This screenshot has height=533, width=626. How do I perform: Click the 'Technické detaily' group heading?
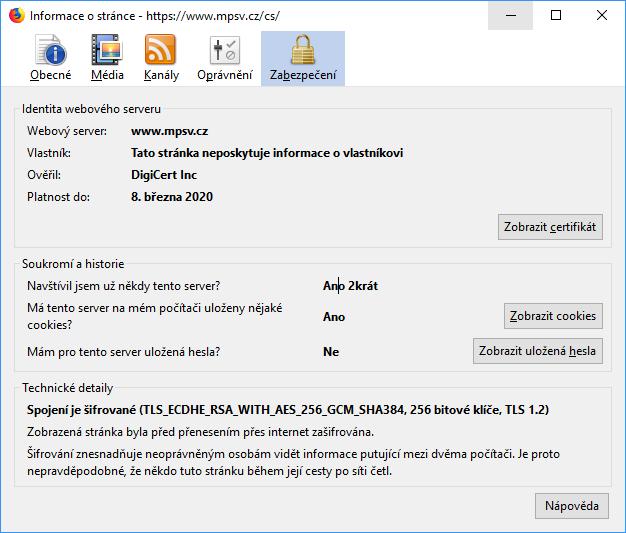(x=67, y=388)
